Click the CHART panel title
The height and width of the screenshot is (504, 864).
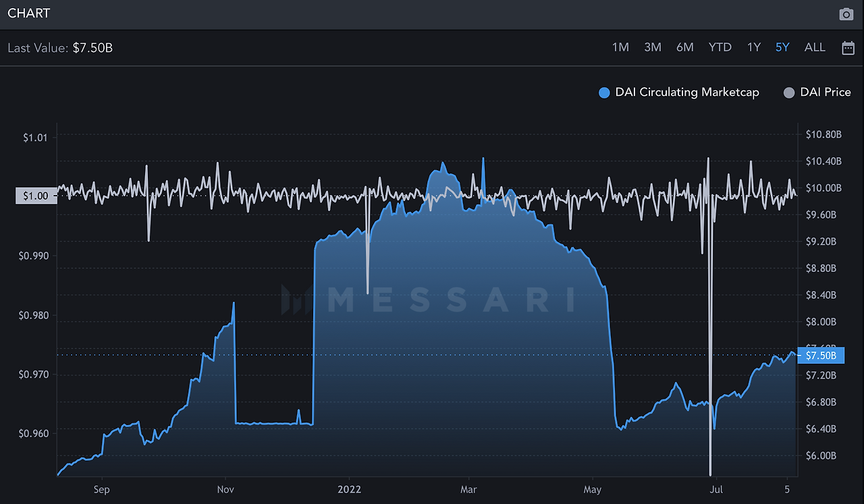28,13
